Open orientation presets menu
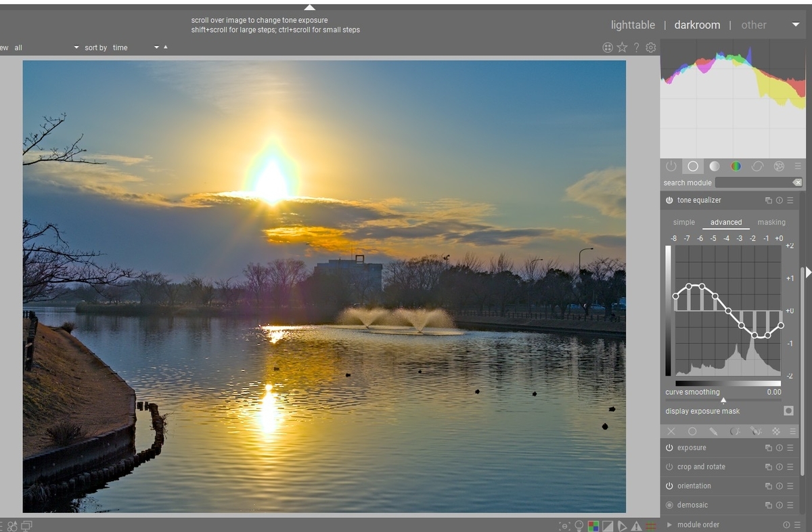 click(x=790, y=486)
